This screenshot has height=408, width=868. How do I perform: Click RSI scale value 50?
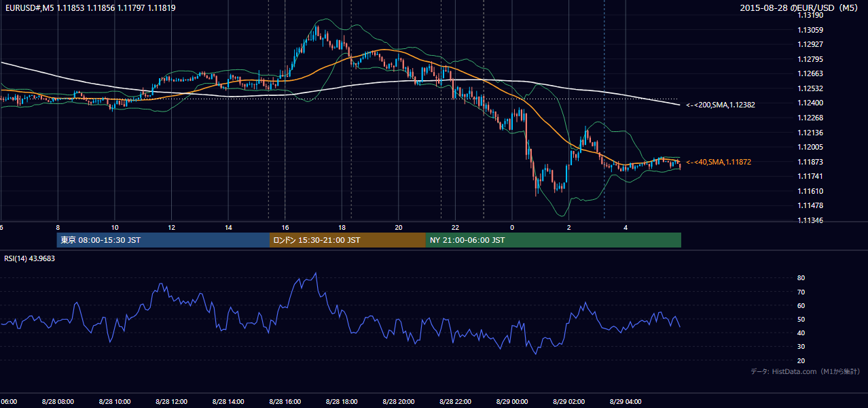(801, 319)
